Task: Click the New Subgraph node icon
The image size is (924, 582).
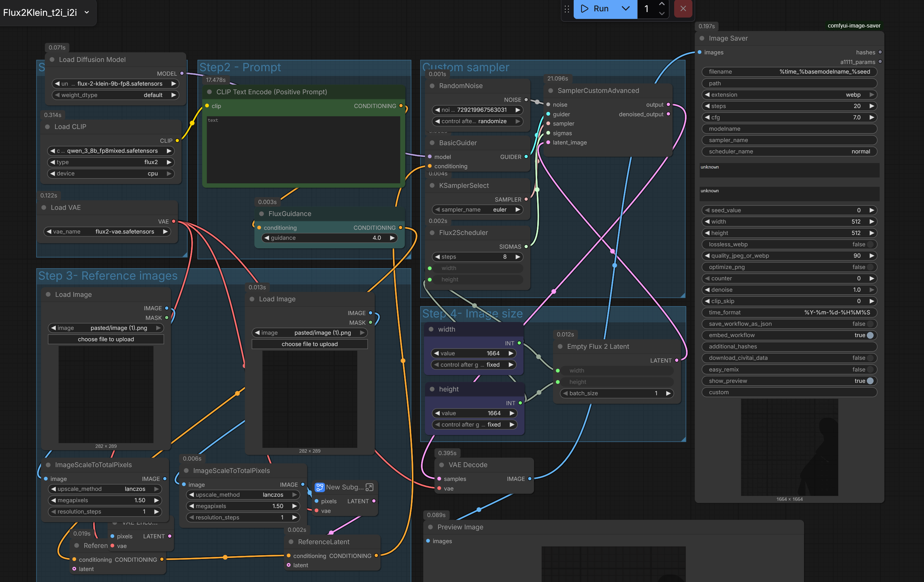Action: pyautogui.click(x=319, y=487)
